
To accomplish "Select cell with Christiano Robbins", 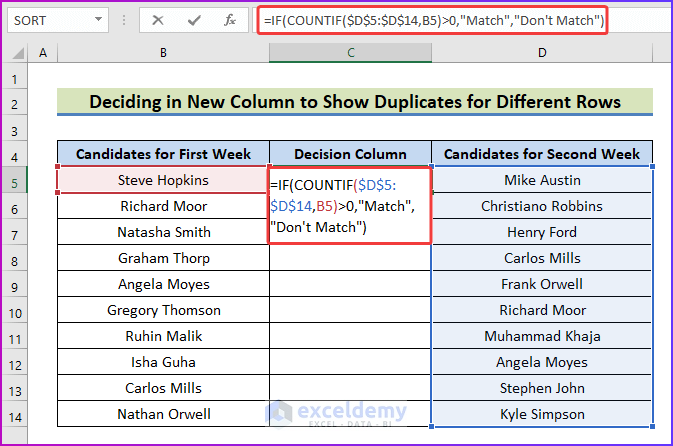I will pos(542,207).
